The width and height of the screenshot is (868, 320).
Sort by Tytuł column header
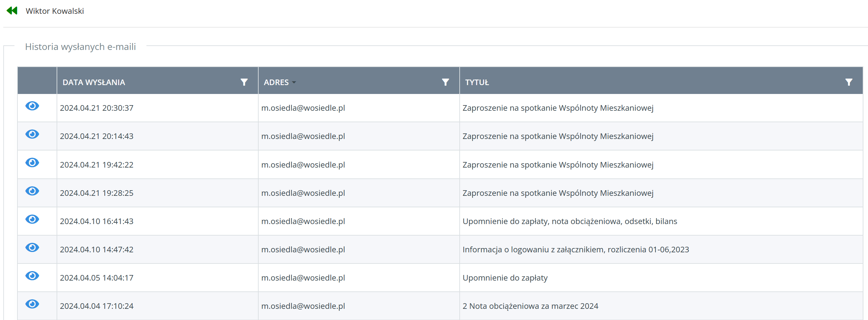[x=476, y=82]
